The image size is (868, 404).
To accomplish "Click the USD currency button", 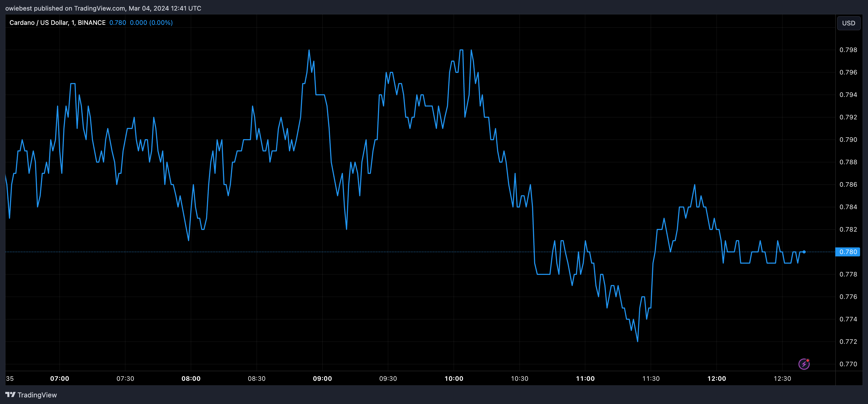I will point(848,23).
